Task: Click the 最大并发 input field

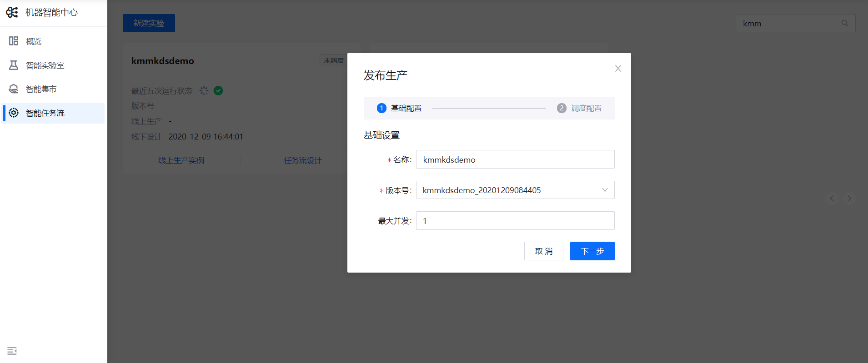Action: [515, 221]
